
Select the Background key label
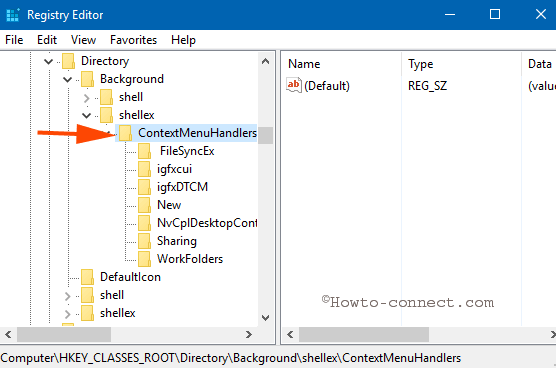(132, 79)
